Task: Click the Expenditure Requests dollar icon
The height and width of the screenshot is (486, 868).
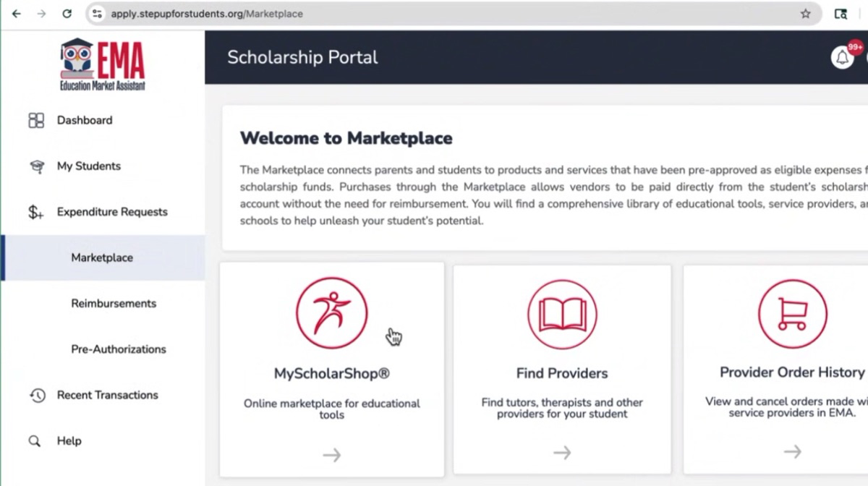Action: tap(36, 213)
